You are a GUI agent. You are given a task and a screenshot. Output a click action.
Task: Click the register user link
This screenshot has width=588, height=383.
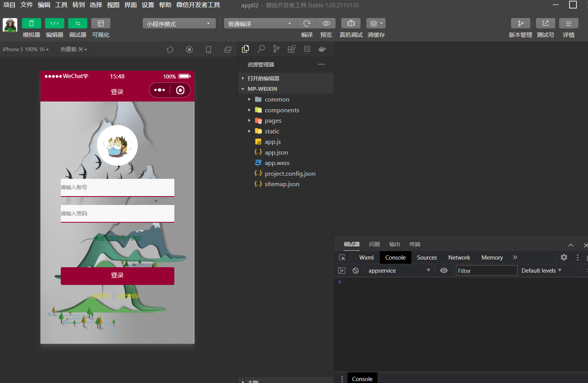(100, 296)
